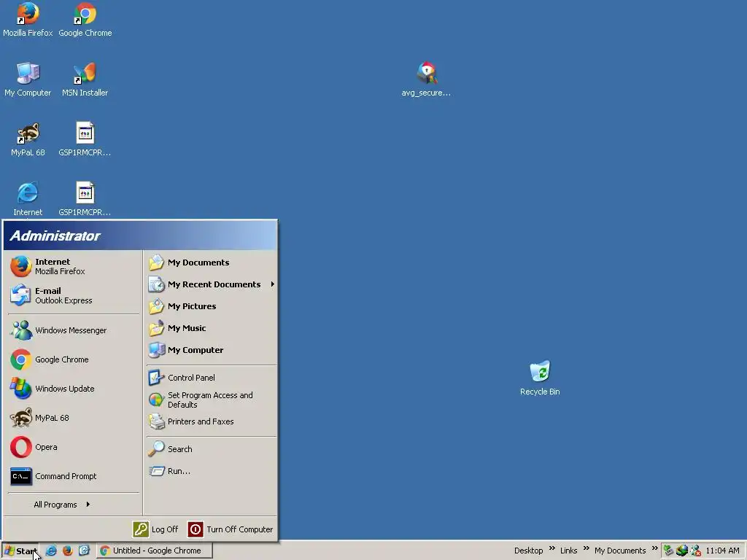The image size is (747, 560).
Task: Click the tray icon with red X
Action: 695,551
